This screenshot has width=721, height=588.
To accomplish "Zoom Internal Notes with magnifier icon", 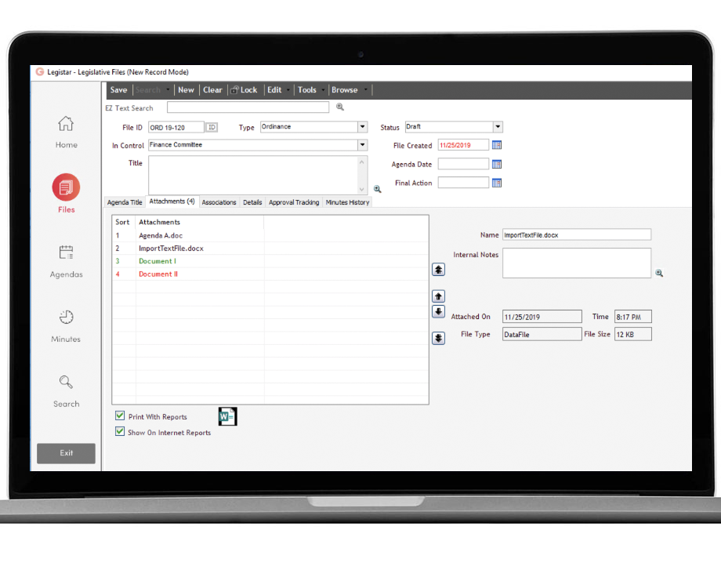I will click(659, 274).
